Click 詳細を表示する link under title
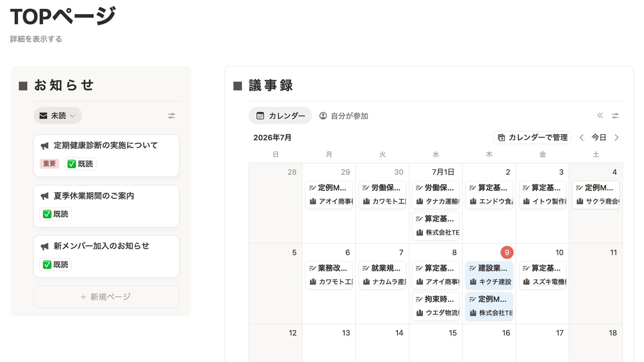This screenshot has width=644, height=362. coord(36,39)
